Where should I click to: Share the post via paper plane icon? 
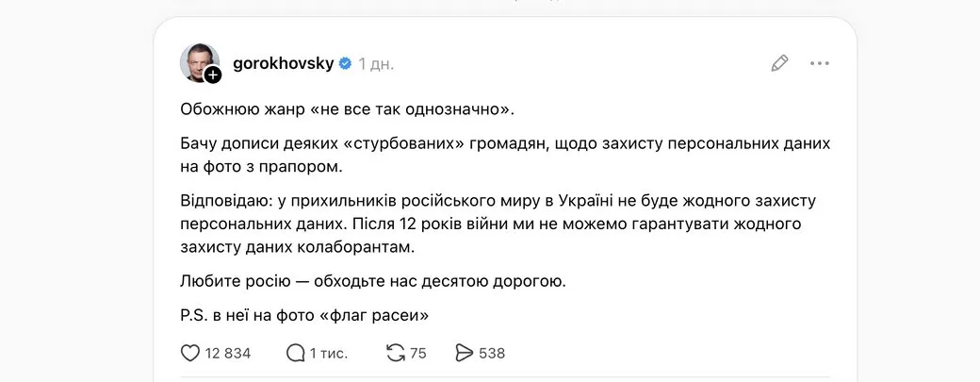[464, 353]
